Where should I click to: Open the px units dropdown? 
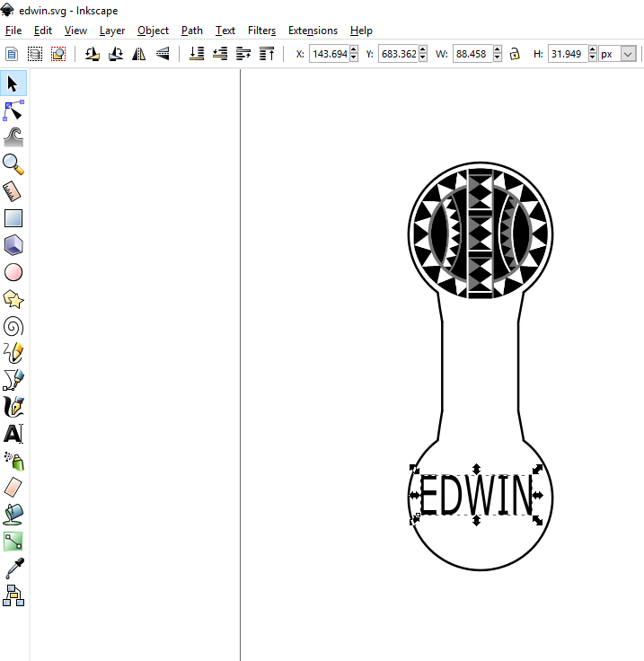tap(628, 54)
